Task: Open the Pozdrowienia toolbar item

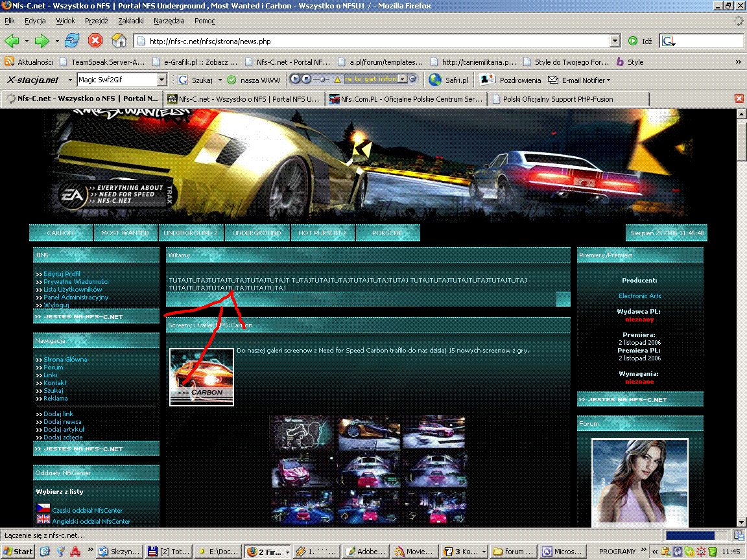Action: tap(511, 80)
